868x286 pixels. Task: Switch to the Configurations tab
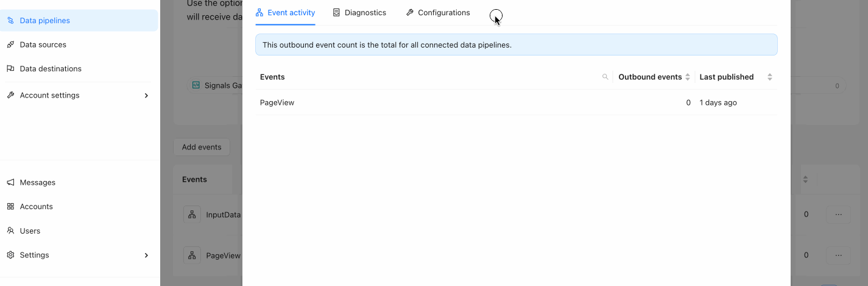pos(438,12)
